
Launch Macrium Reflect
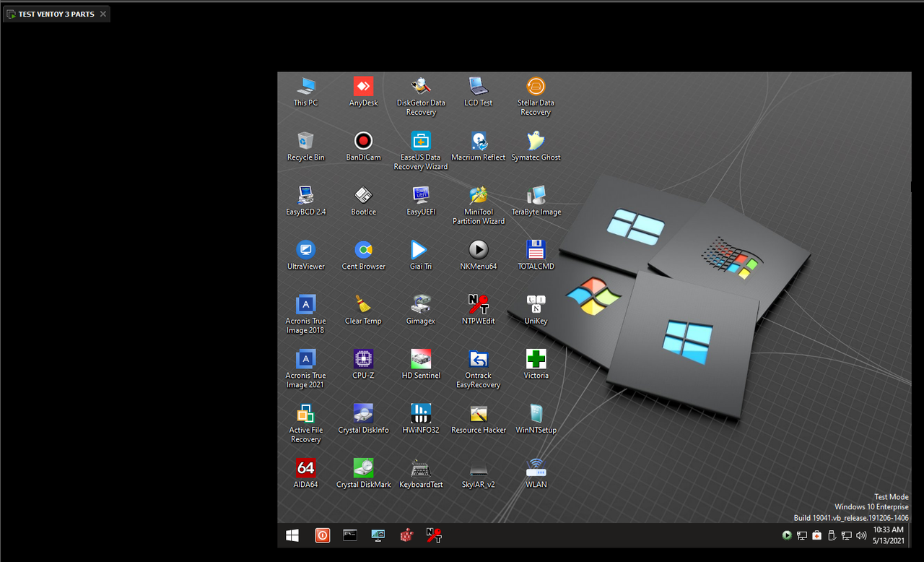click(x=478, y=146)
